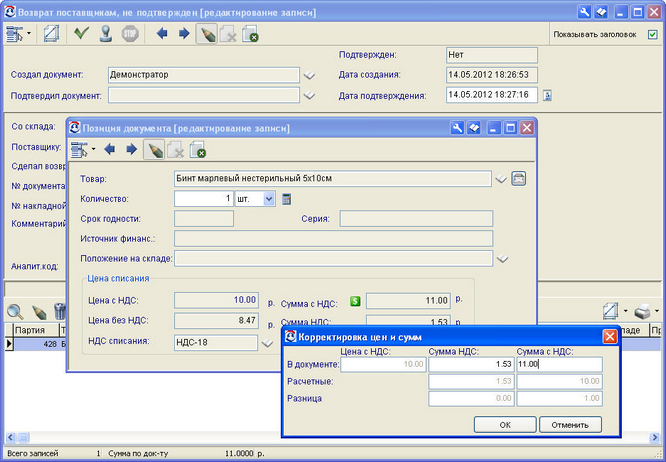666x462 pixels.
Task: Go to next position in Позиция документа
Action: coord(132,149)
